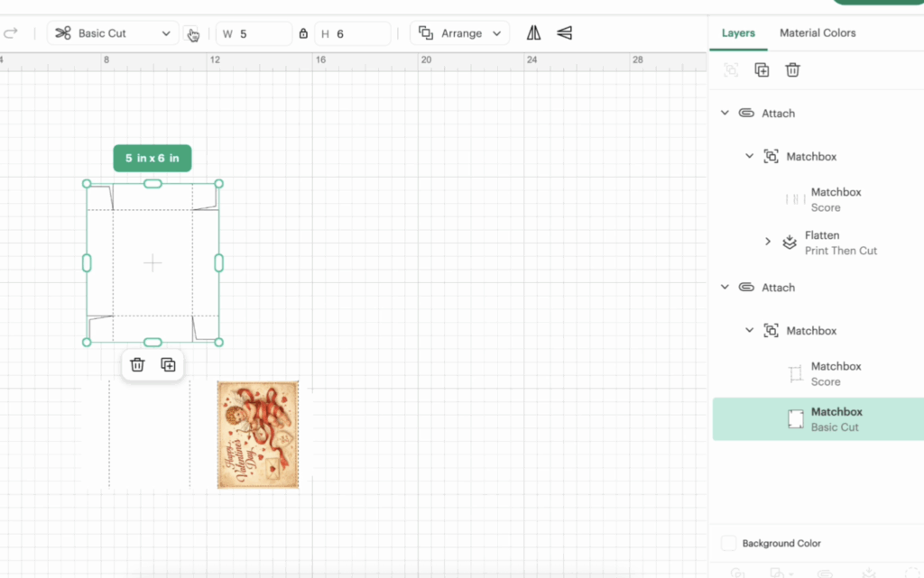Click the redo arrow in the toolbar
Screen dimensions: 924x578
(x=11, y=33)
